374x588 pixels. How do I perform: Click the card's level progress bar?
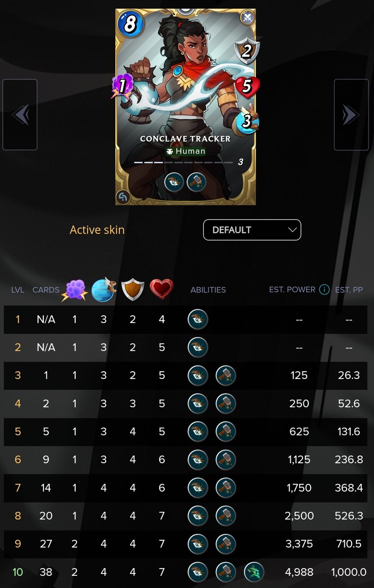(184, 162)
